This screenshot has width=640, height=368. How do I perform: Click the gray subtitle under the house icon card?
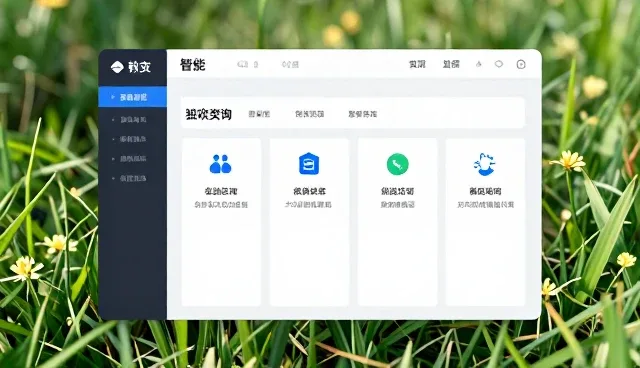[x=308, y=205]
